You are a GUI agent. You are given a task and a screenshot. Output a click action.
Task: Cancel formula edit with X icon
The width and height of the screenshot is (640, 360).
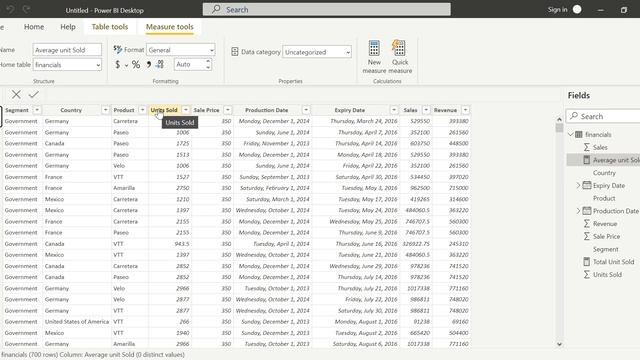point(16,95)
